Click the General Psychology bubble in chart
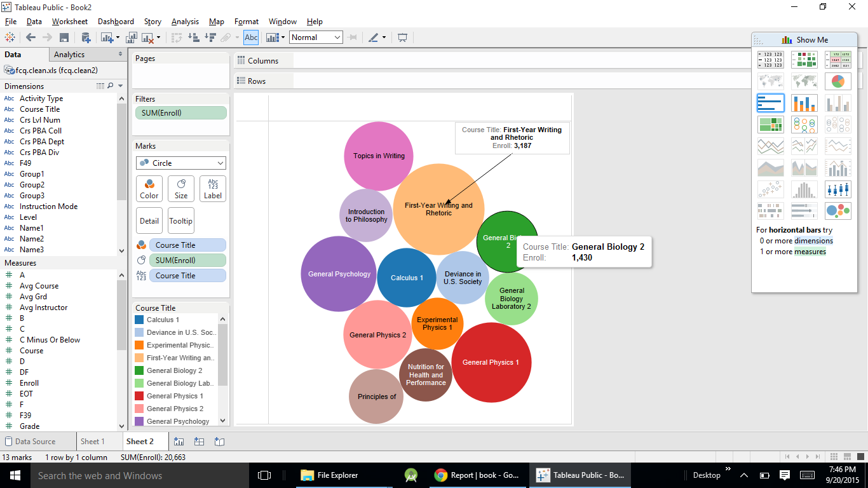This screenshot has width=868, height=488. tap(338, 274)
